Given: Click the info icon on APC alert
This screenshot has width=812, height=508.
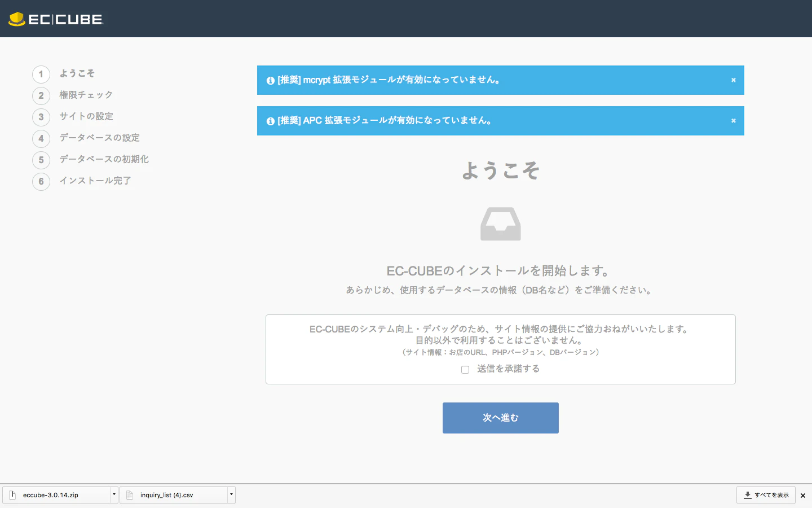Looking at the screenshot, I should click(271, 121).
